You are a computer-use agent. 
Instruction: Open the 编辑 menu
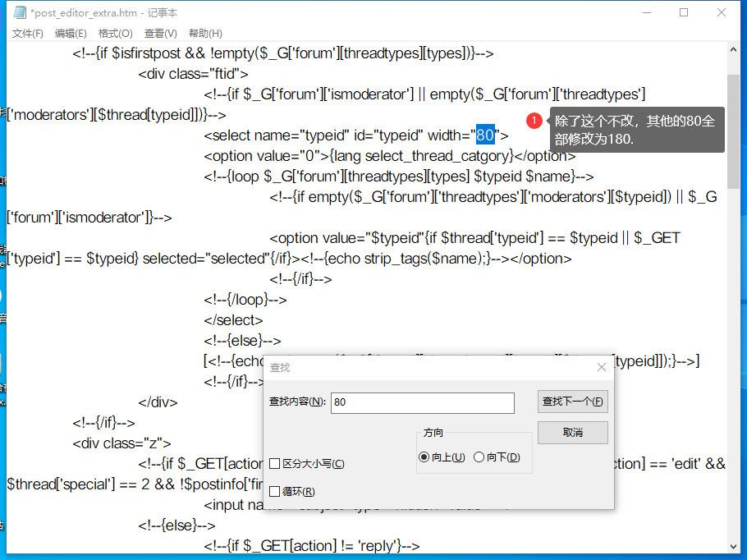pyautogui.click(x=71, y=34)
